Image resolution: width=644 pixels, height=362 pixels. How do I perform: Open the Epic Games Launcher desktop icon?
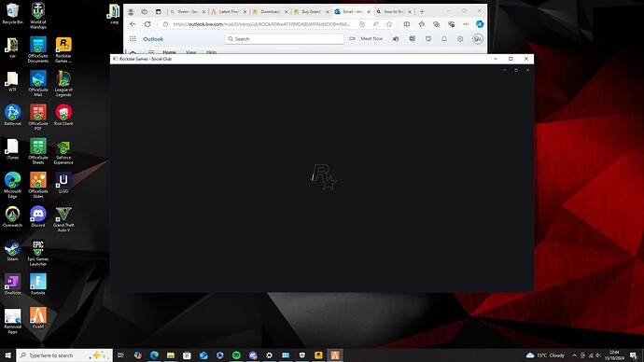[38, 253]
